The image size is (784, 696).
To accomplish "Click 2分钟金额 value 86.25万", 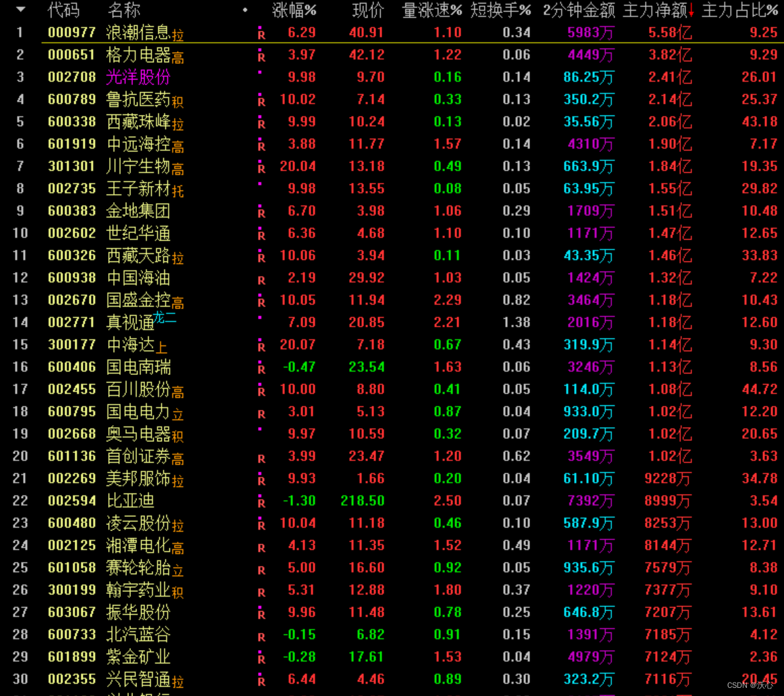I will pos(589,77).
